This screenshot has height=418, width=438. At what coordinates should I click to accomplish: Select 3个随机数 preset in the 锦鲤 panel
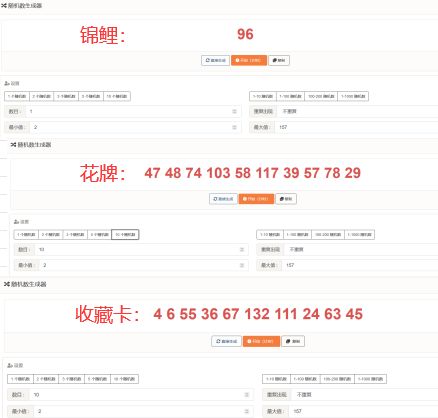coord(66,96)
